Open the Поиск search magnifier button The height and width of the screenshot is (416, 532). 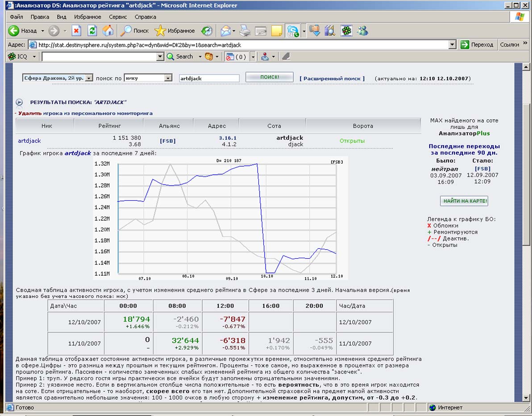click(135, 31)
